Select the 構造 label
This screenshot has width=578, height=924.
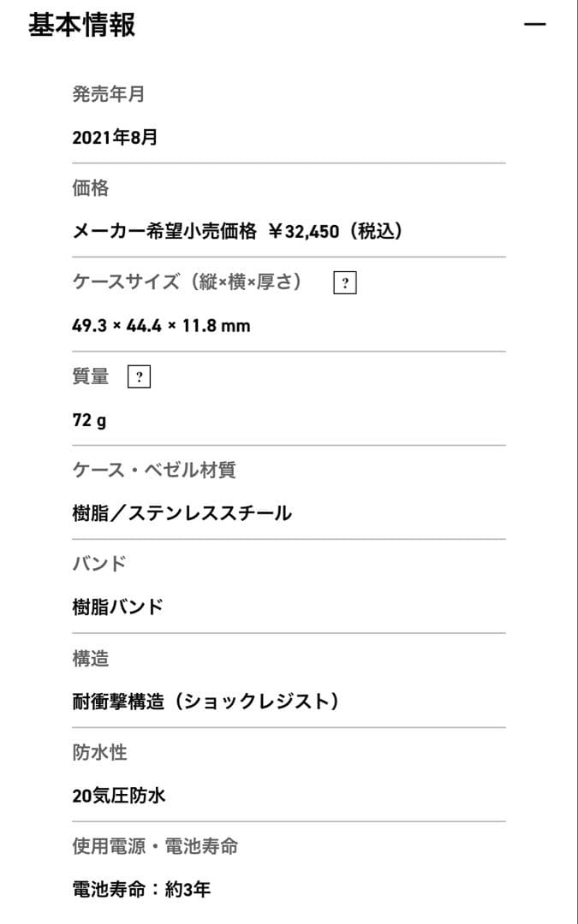[91, 659]
